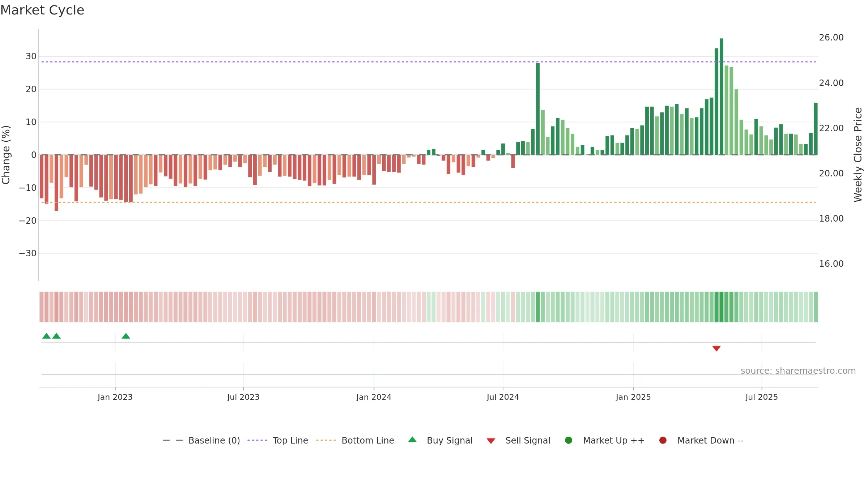The height and width of the screenshot is (488, 868).
Task: Click the red Sell Signal triangle in legend
Action: tap(491, 441)
